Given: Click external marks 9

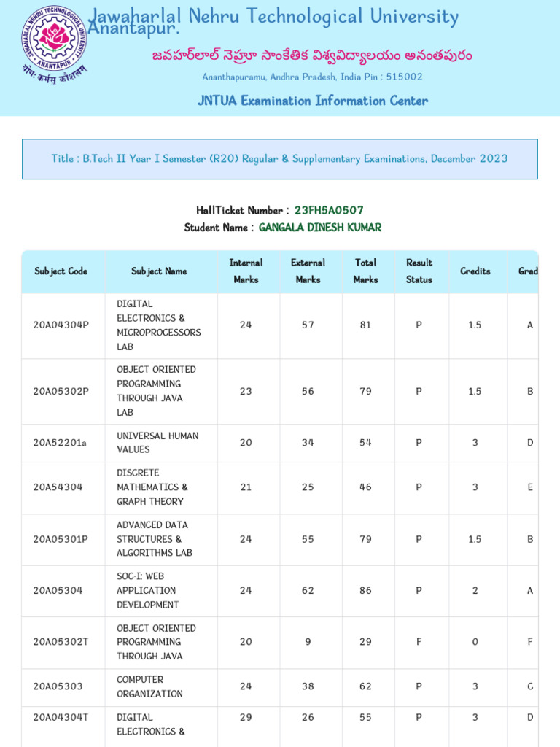Looking at the screenshot, I should tap(308, 642).
